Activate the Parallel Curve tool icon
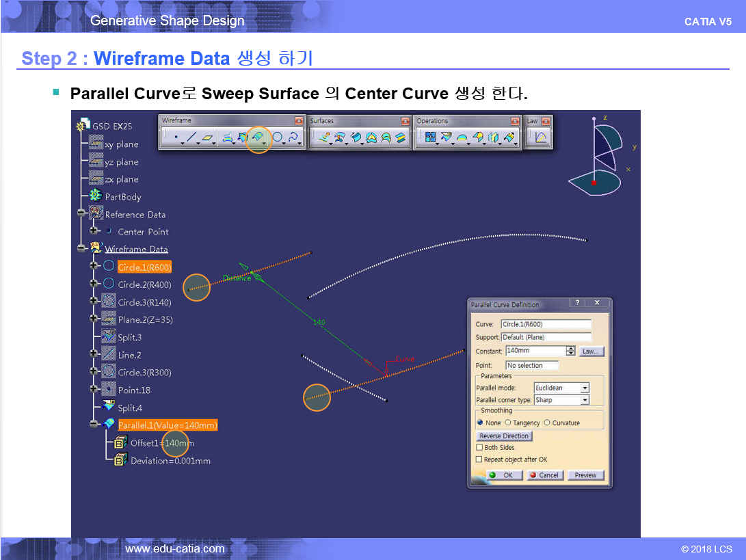Viewport: 746px width, 560px height. pyautogui.click(x=258, y=138)
